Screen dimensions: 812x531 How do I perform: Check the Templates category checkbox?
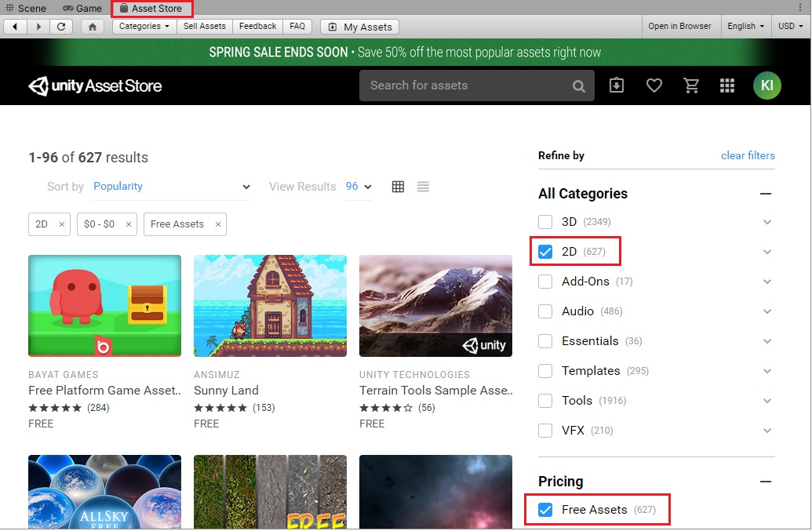[545, 371]
